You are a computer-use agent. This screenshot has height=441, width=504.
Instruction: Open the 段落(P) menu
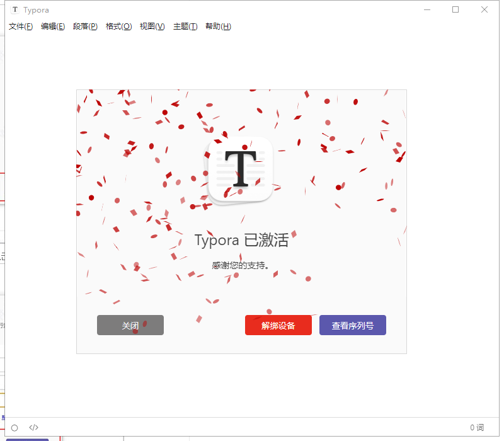pos(85,26)
